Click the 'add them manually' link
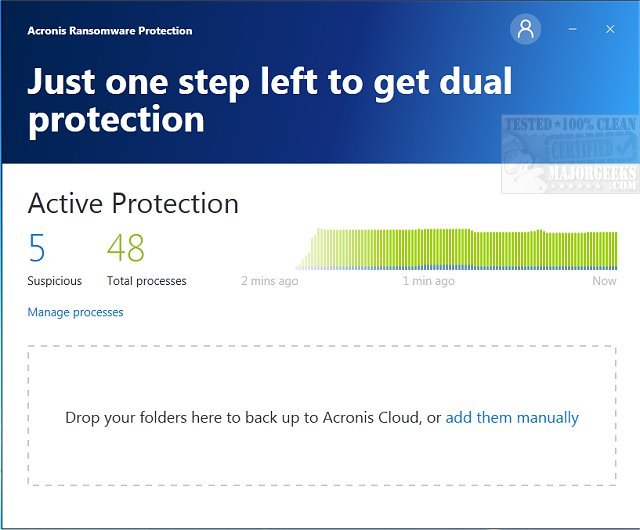The image size is (640, 530). coord(512,418)
